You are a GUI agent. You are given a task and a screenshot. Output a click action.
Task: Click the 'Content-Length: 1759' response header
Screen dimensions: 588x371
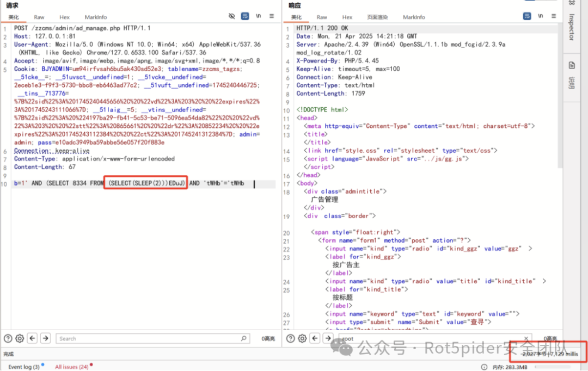pos(330,94)
